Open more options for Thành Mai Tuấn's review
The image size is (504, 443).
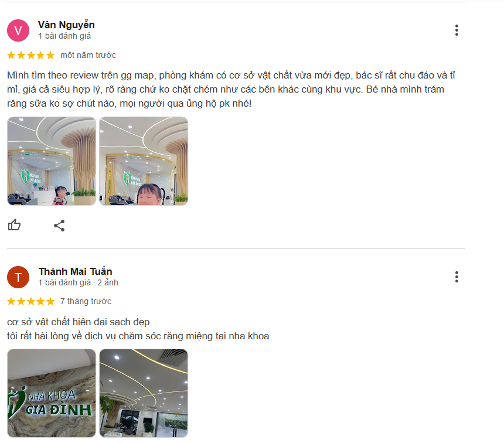coord(457,277)
